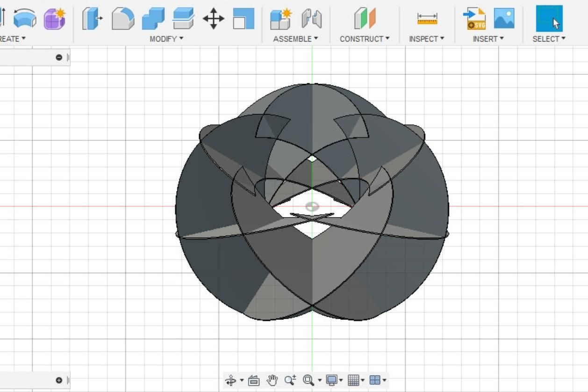
Task: Expand the MODIFY dropdown
Action: click(x=165, y=39)
